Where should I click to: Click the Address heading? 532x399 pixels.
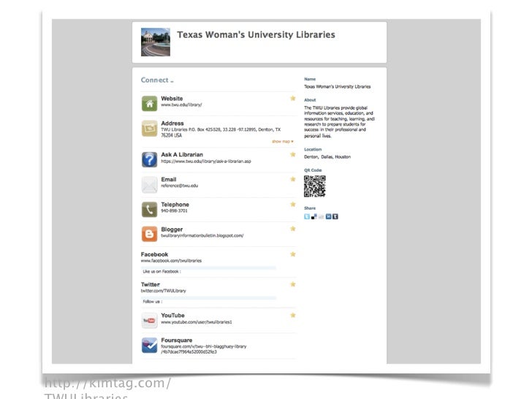click(x=172, y=123)
